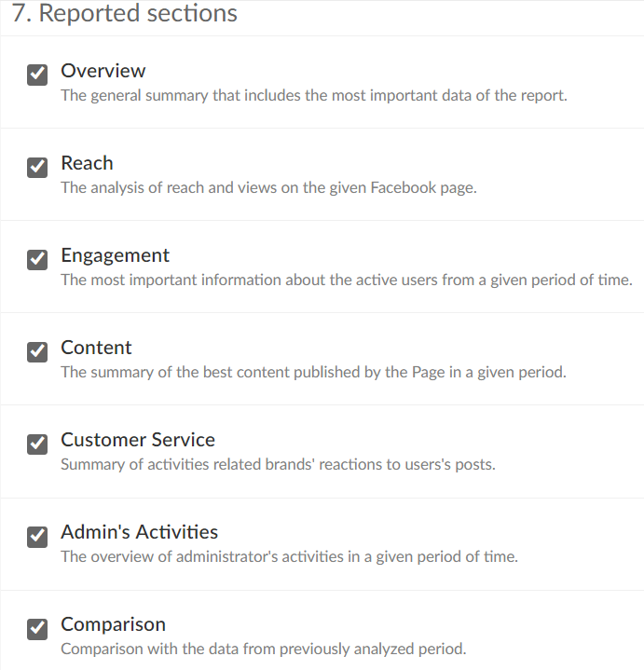Click the Engagement section title
Image resolution: width=644 pixels, height=670 pixels.
[x=115, y=255]
